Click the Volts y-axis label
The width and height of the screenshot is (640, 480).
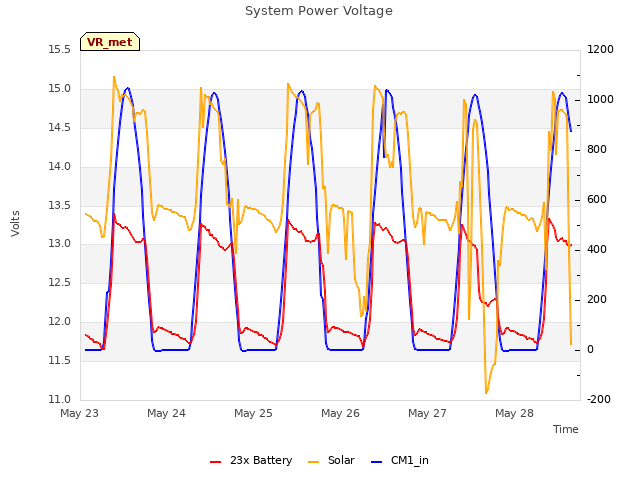tap(15, 224)
